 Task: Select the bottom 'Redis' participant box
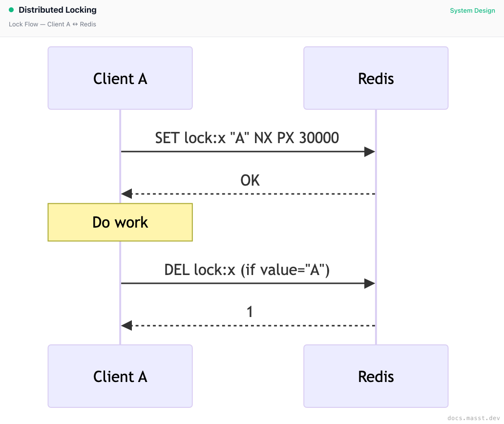[376, 376]
